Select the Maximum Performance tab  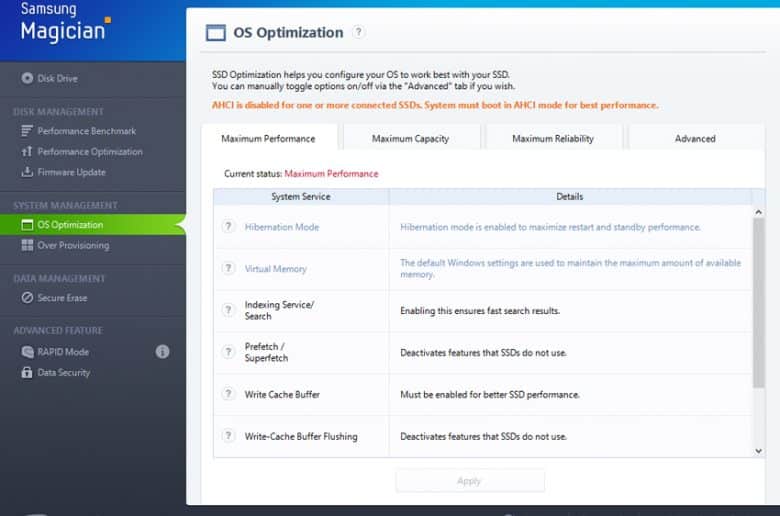pyautogui.click(x=269, y=138)
